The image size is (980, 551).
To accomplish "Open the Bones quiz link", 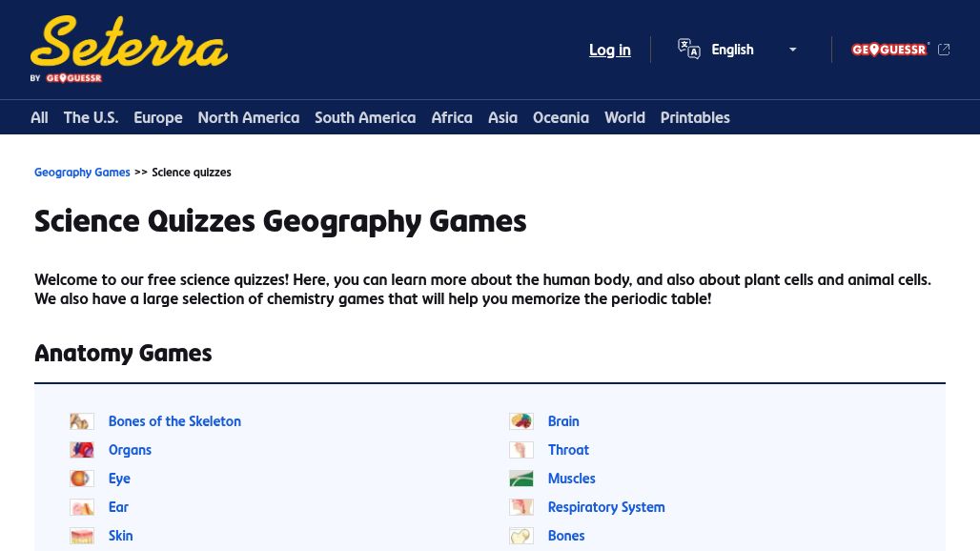I will point(566,536).
